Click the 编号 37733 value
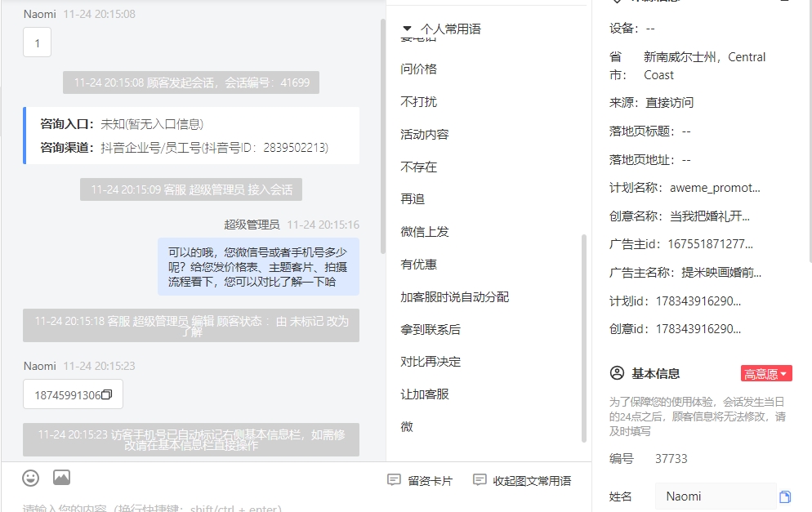 (x=671, y=459)
